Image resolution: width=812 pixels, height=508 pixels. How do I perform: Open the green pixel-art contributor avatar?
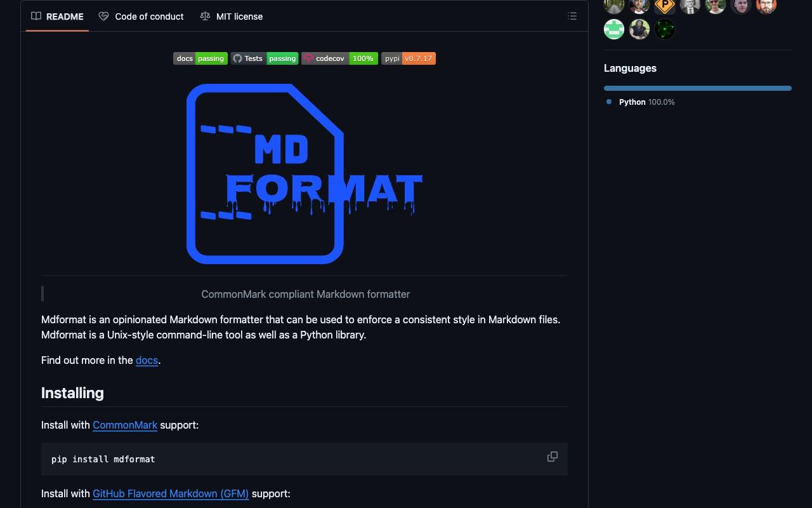[x=614, y=29]
